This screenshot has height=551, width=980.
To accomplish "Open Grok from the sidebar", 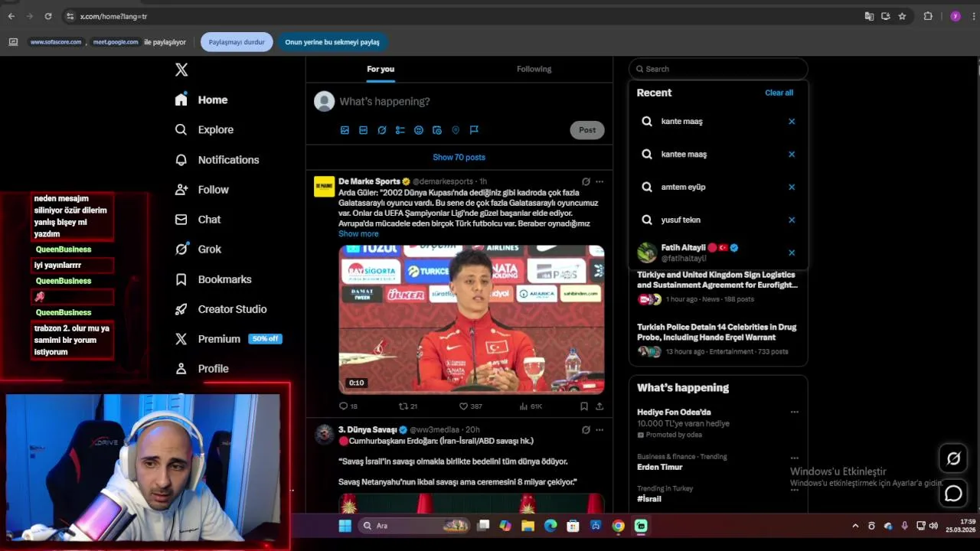I will coord(198,249).
